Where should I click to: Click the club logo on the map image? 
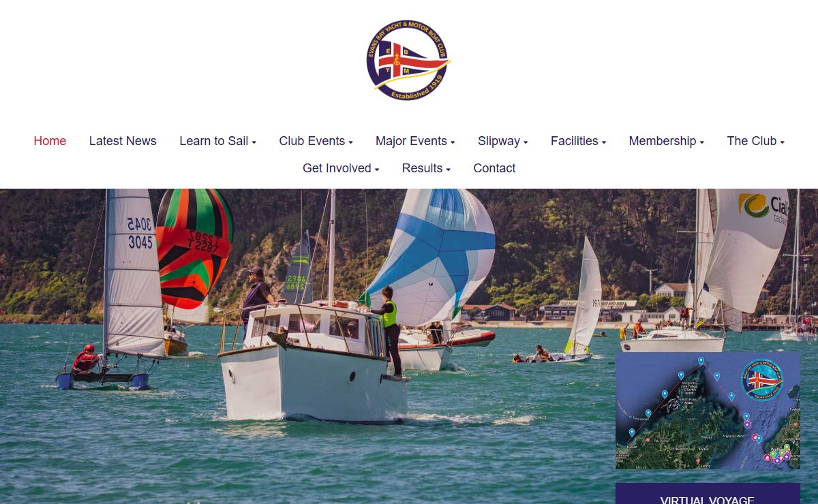click(x=762, y=380)
